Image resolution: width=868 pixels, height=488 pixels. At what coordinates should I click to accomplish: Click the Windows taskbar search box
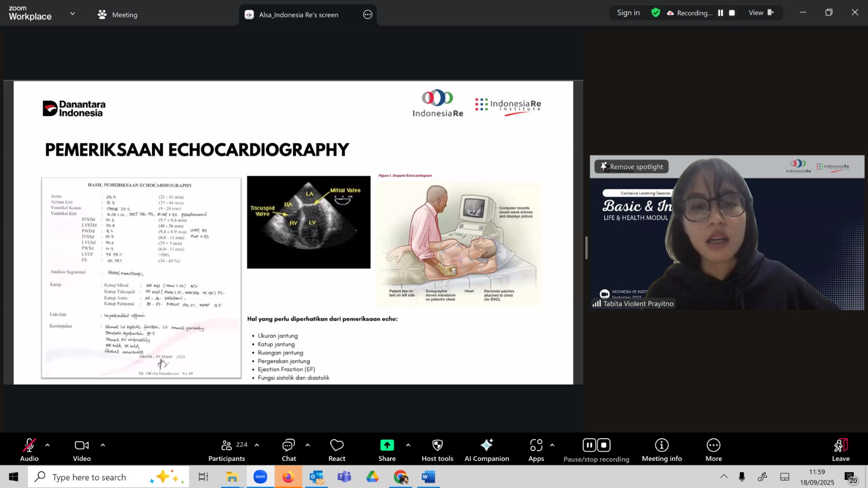(90, 477)
